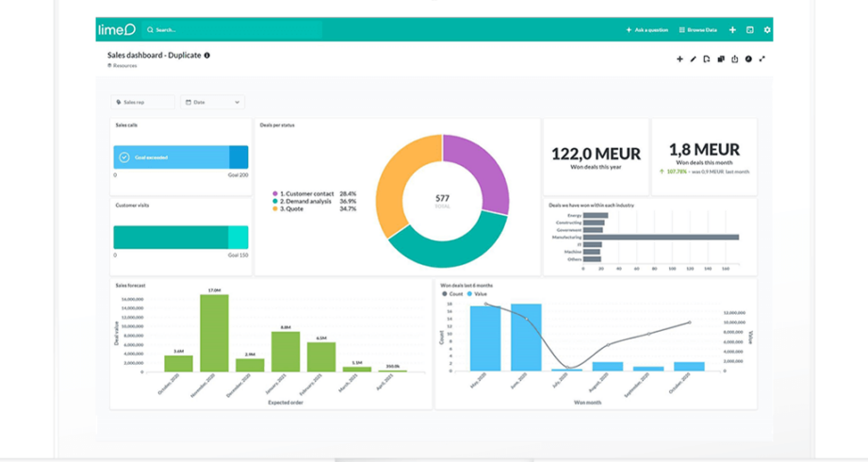The height and width of the screenshot is (462, 868).
Task: Click the orange Quote legend swatch
Action: click(275, 209)
